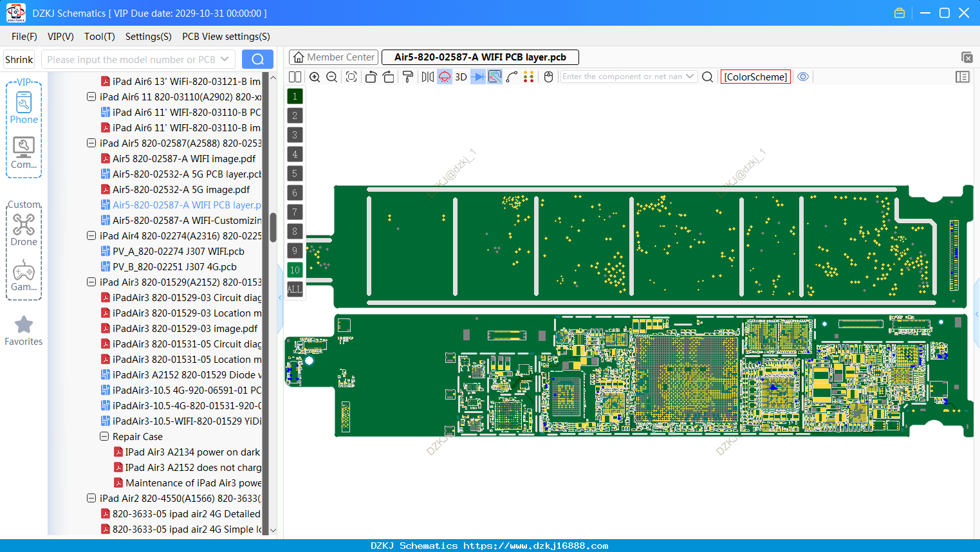Toggle the net connection highlight tool
The image size is (980, 552).
tap(495, 77)
